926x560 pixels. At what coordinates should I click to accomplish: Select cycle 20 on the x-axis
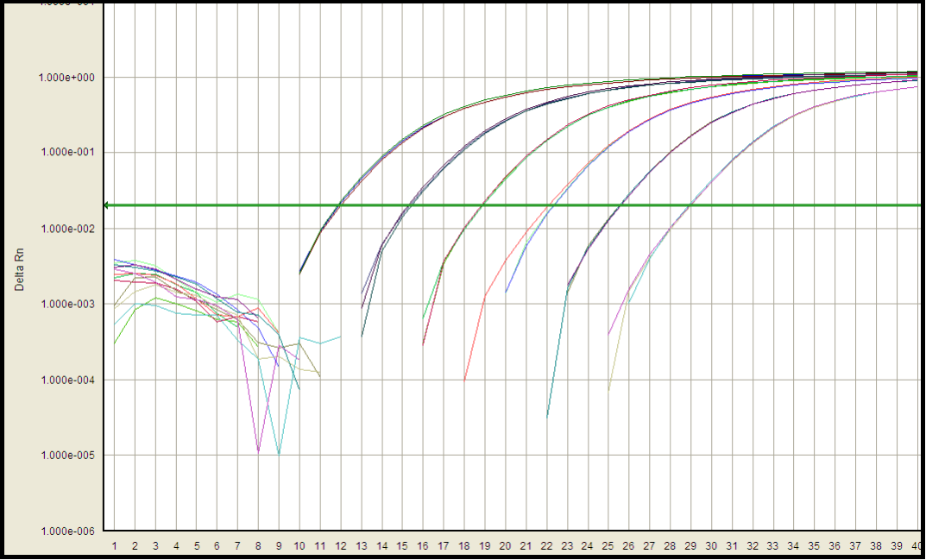(x=505, y=546)
